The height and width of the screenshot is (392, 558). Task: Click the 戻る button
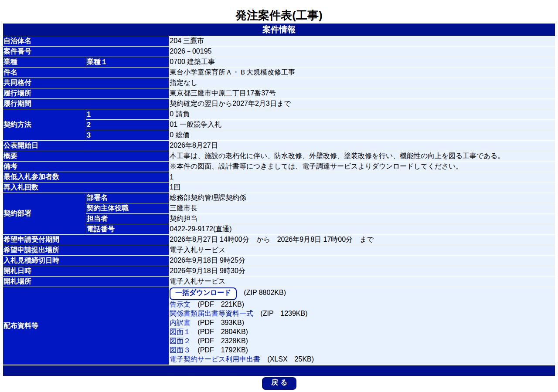tap(279, 383)
